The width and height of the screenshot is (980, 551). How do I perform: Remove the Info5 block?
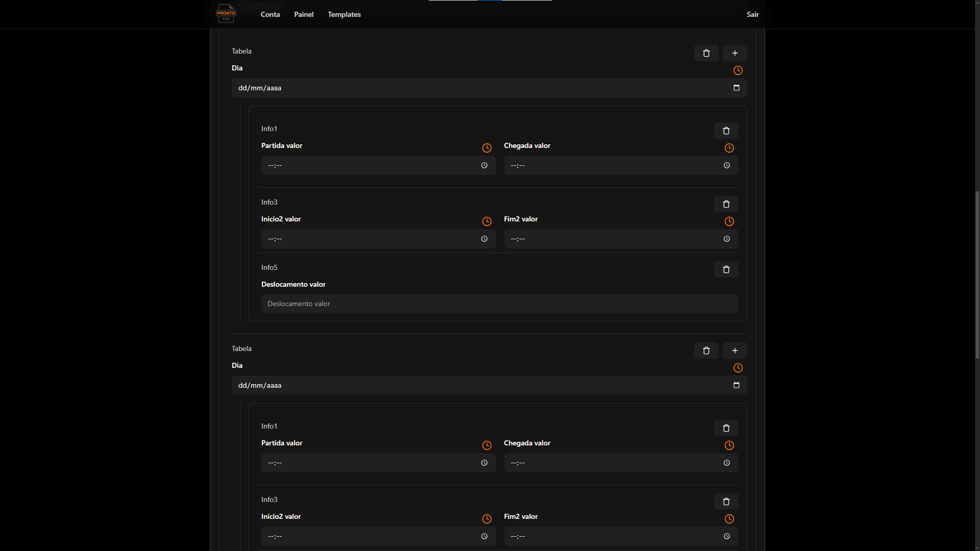coord(726,269)
